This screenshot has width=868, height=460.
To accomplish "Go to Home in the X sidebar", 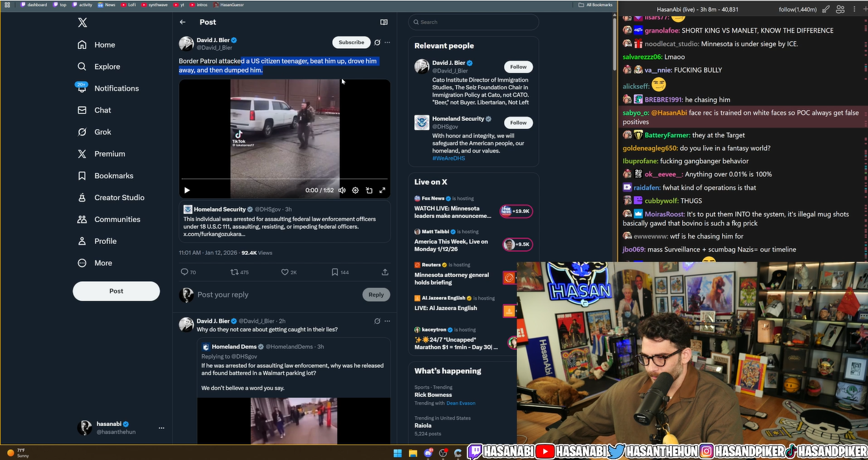I will click(x=96, y=45).
